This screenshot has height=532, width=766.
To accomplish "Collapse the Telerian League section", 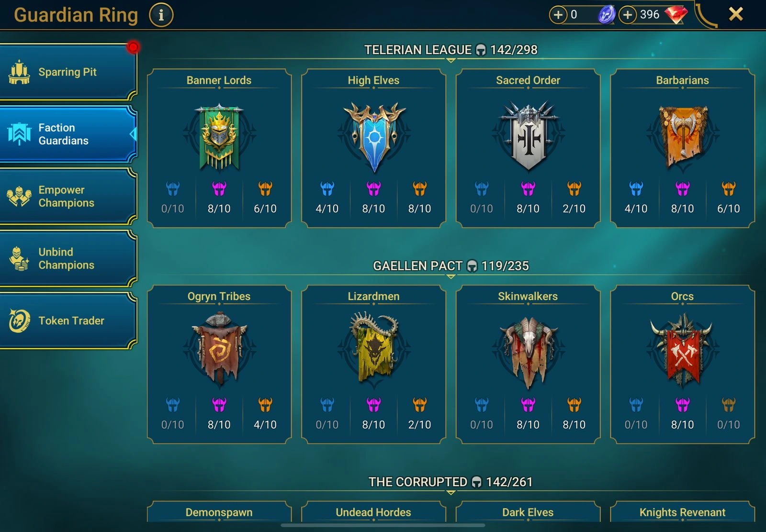I will [451, 61].
